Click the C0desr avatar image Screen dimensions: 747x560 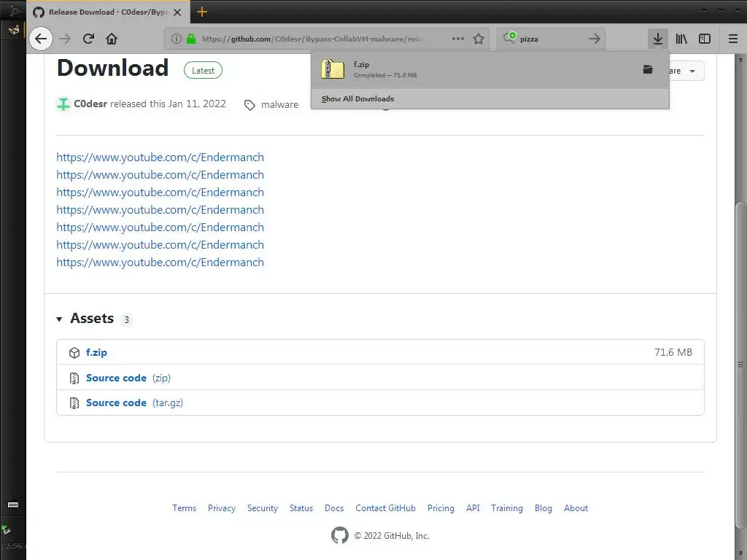pos(63,104)
